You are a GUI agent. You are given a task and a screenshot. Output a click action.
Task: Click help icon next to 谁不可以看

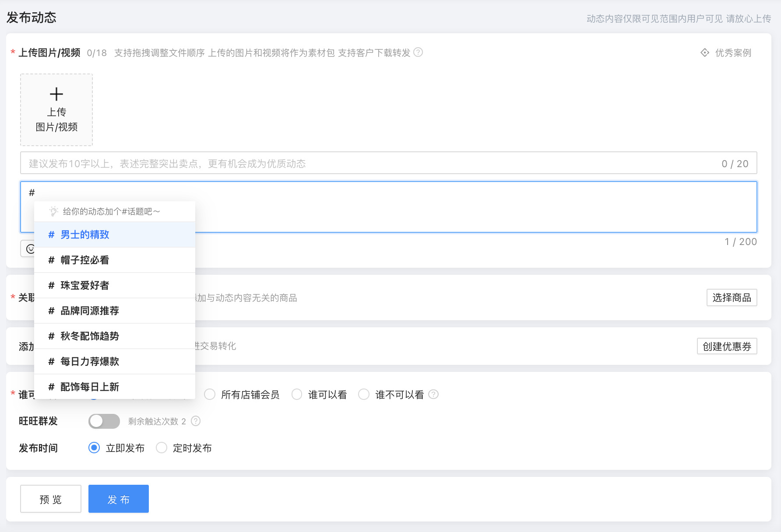point(433,395)
